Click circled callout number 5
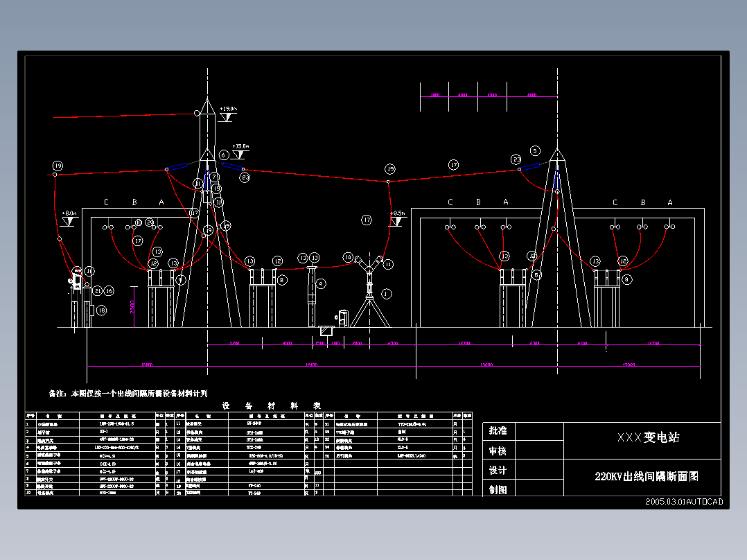Screen dimensions: 747x560 tap(535, 150)
